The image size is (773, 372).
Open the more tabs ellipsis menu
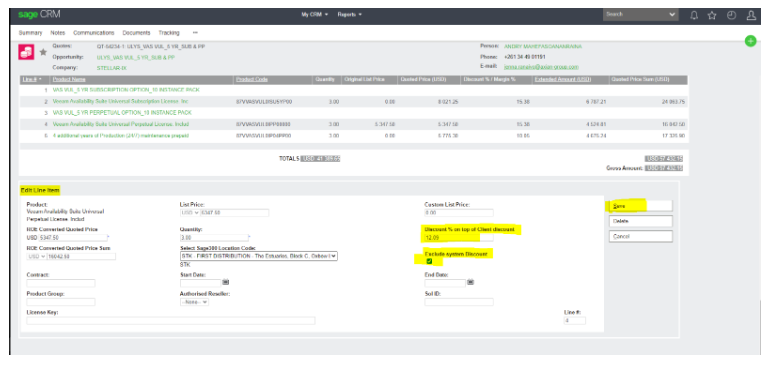(195, 33)
